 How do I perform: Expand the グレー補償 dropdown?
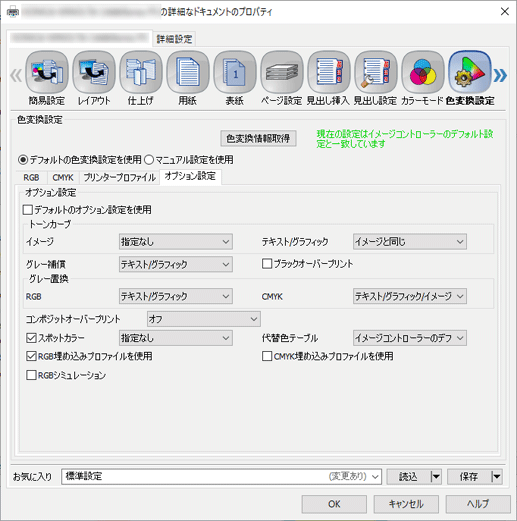(176, 265)
